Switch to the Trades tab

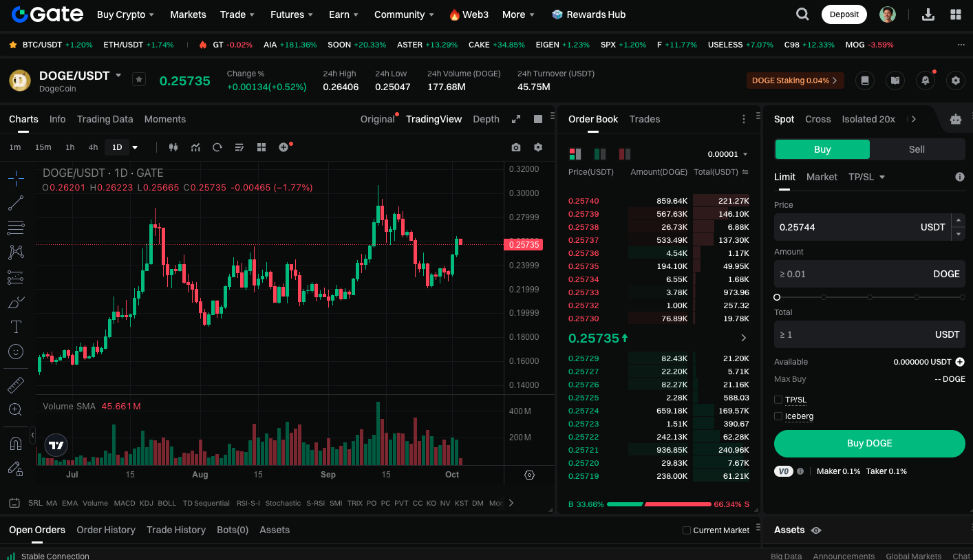click(645, 119)
